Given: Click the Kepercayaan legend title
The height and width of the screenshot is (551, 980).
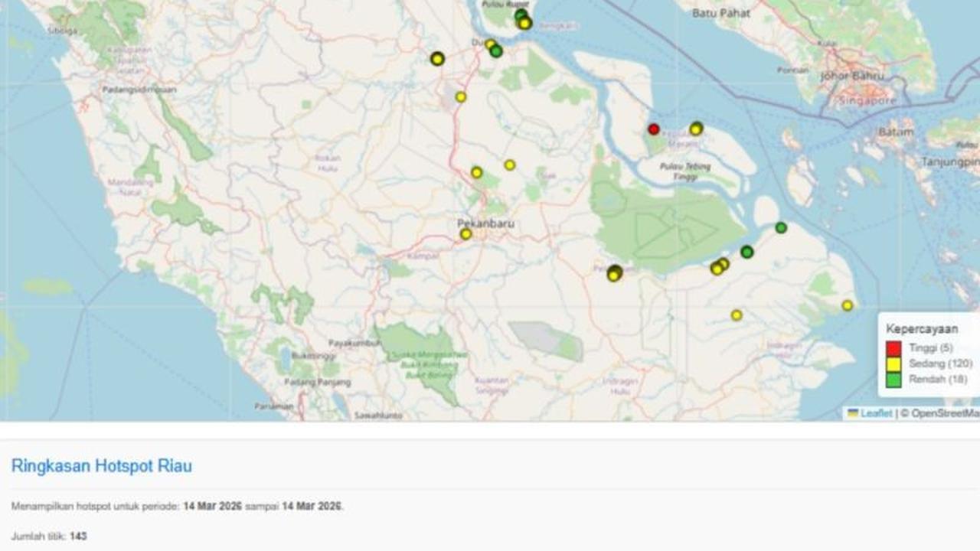Looking at the screenshot, I should (922, 329).
